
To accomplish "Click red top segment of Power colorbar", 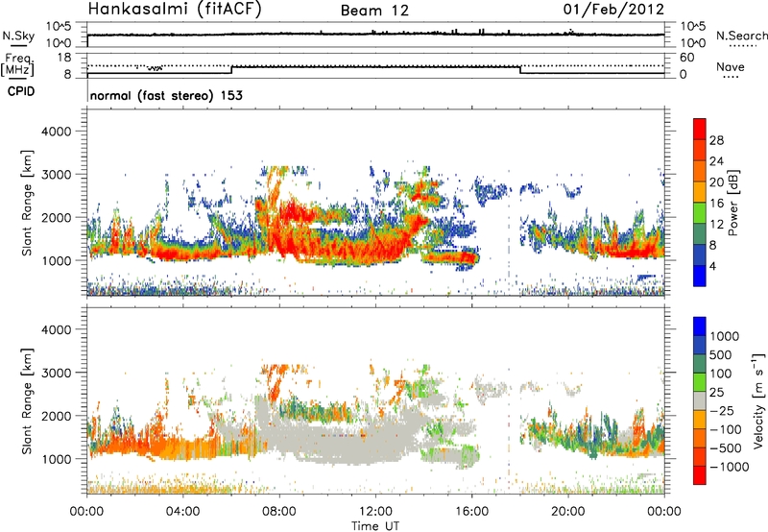I will [700, 129].
